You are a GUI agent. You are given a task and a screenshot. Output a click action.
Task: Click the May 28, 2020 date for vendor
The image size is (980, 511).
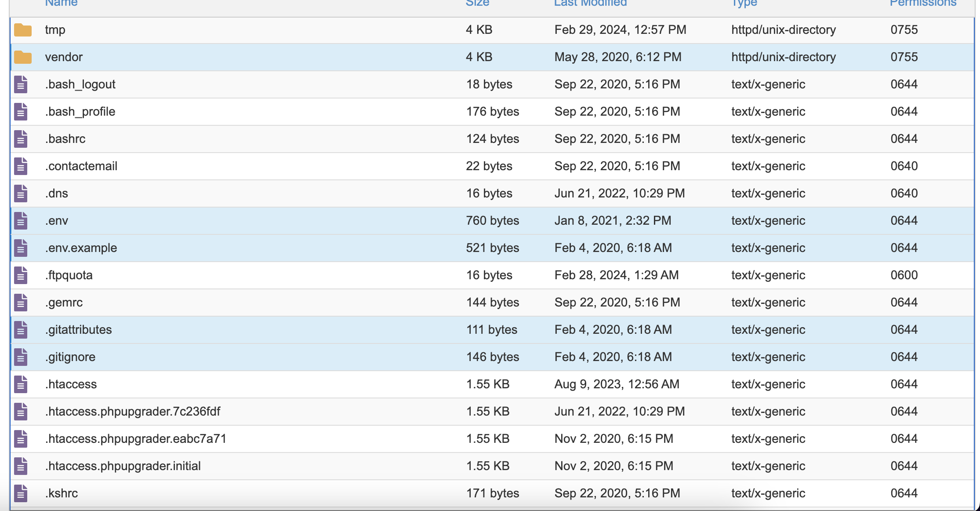618,57
